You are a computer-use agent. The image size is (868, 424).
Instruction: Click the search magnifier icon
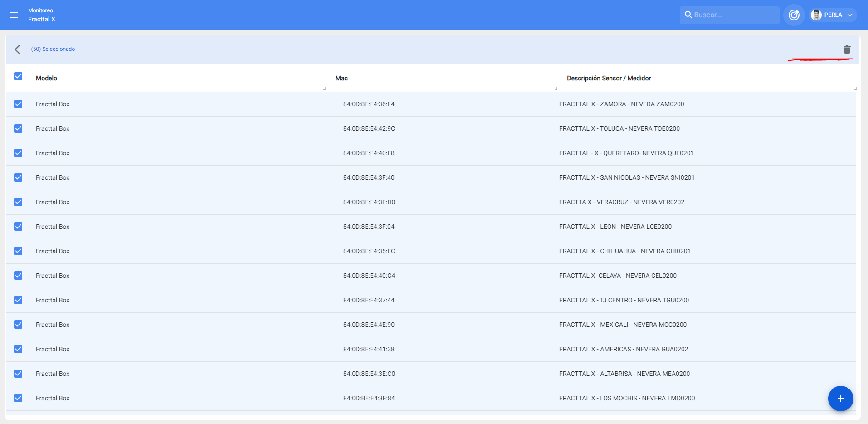pyautogui.click(x=688, y=15)
